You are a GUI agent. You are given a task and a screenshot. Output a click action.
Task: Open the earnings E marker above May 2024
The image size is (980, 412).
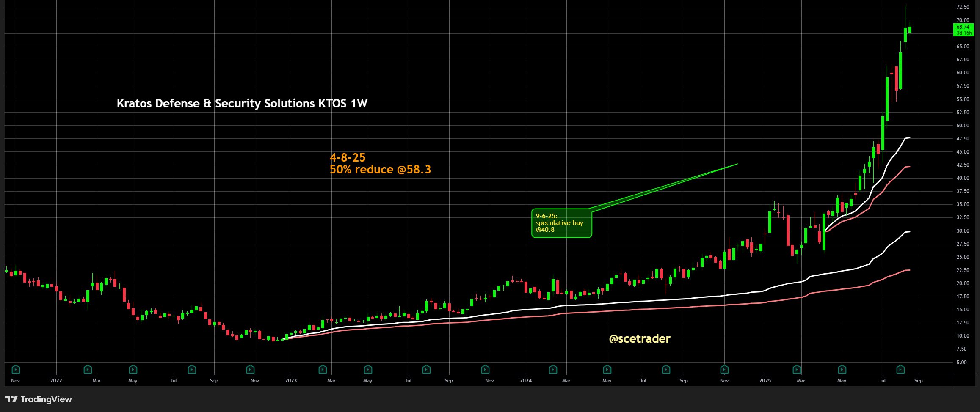click(607, 370)
